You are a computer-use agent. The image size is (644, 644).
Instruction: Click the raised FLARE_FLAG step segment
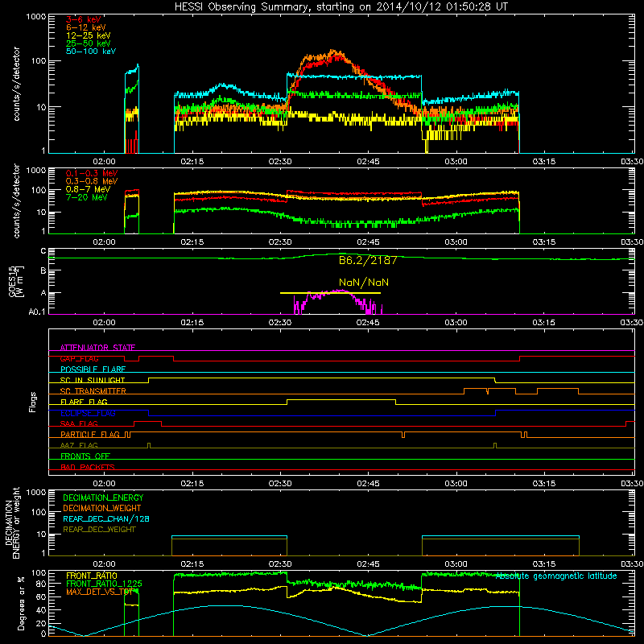[341, 399]
